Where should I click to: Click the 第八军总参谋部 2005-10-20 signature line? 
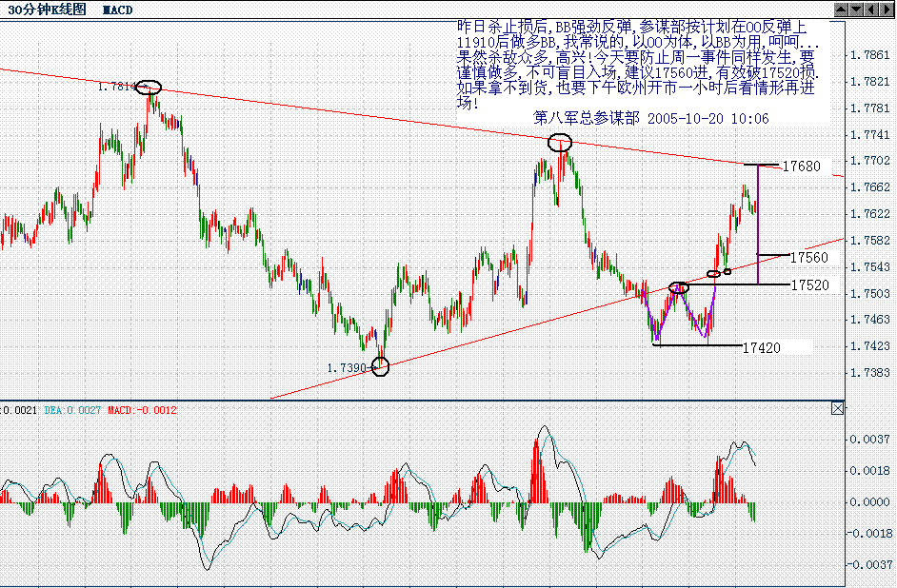[650, 118]
